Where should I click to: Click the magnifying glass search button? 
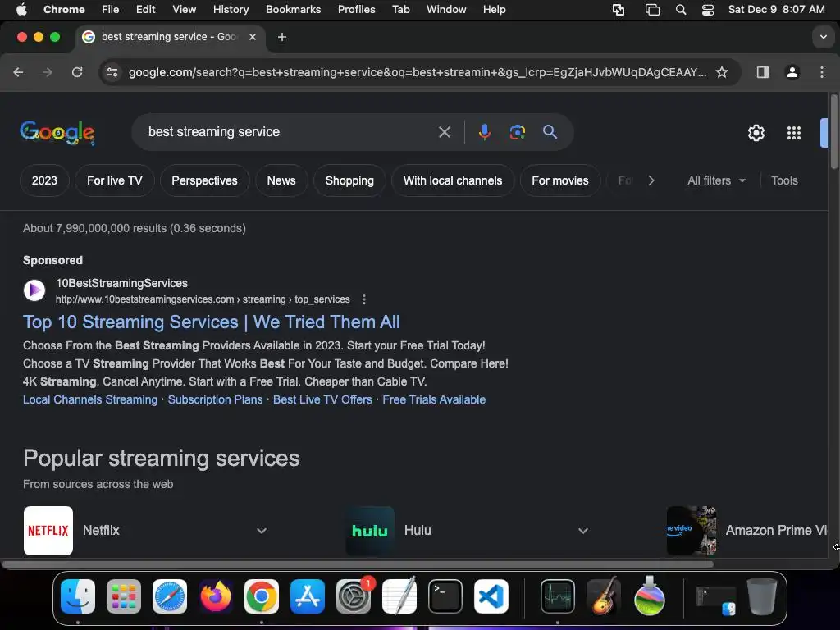[550, 132]
